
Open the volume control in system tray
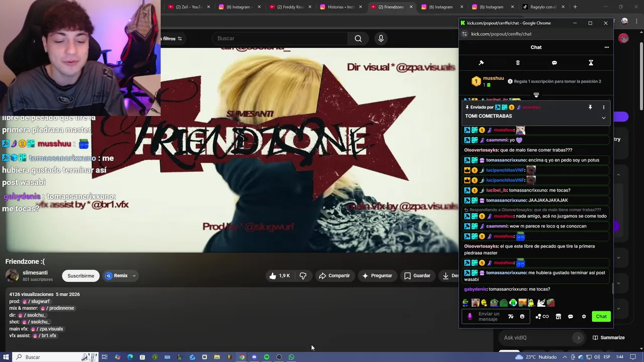(x=596, y=357)
